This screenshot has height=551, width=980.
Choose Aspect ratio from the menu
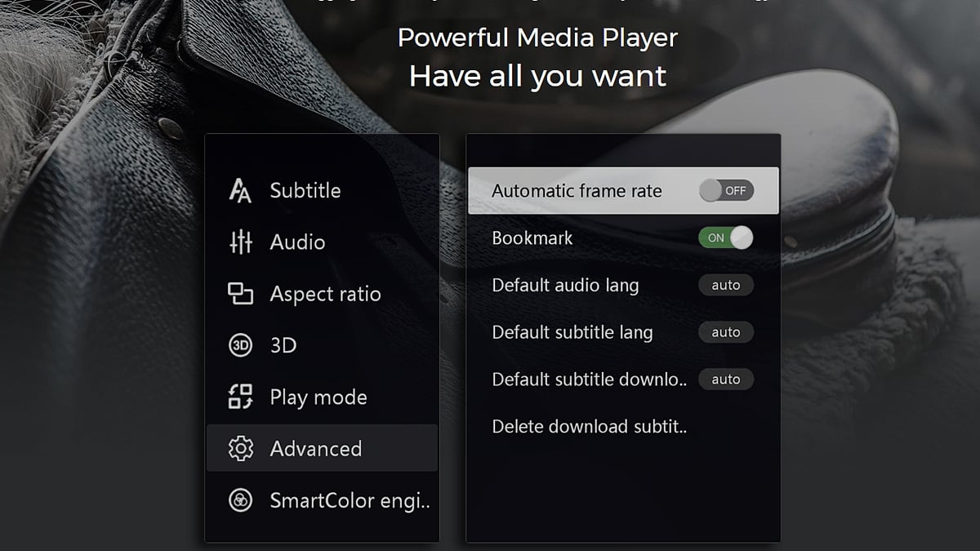(x=325, y=294)
